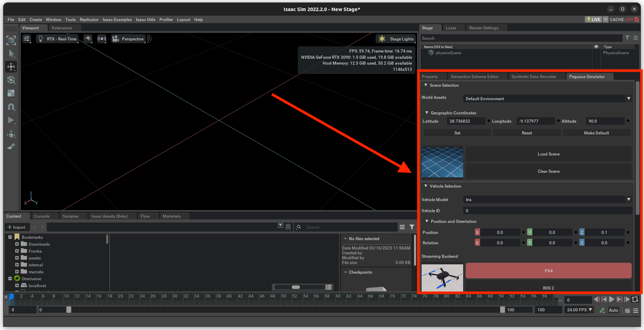Switch to the Property tab
The image size is (644, 330).
[x=430, y=77]
